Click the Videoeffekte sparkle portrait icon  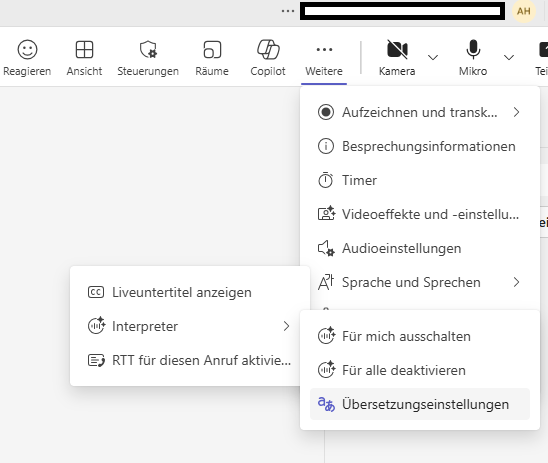point(326,213)
